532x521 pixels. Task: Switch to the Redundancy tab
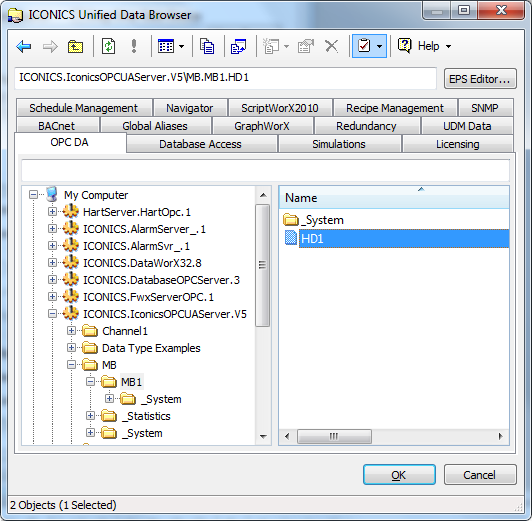[366, 126]
